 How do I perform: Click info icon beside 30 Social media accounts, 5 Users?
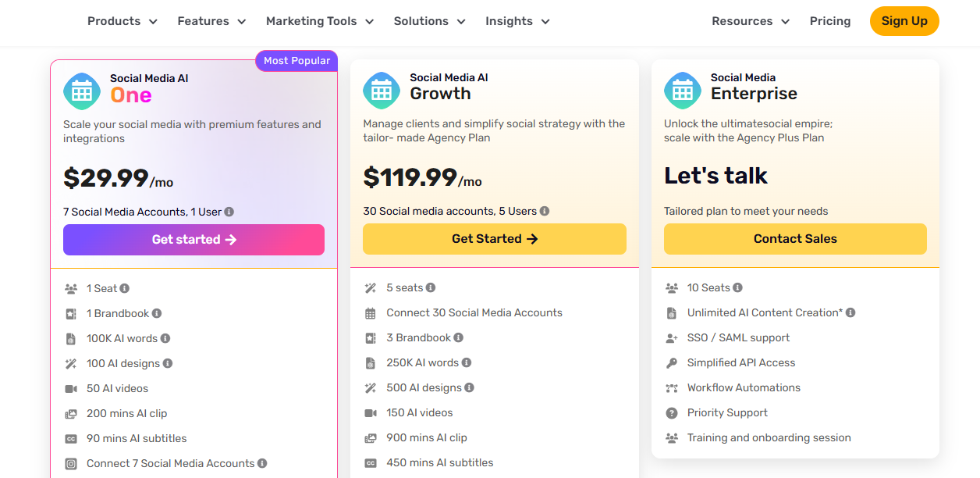(545, 211)
